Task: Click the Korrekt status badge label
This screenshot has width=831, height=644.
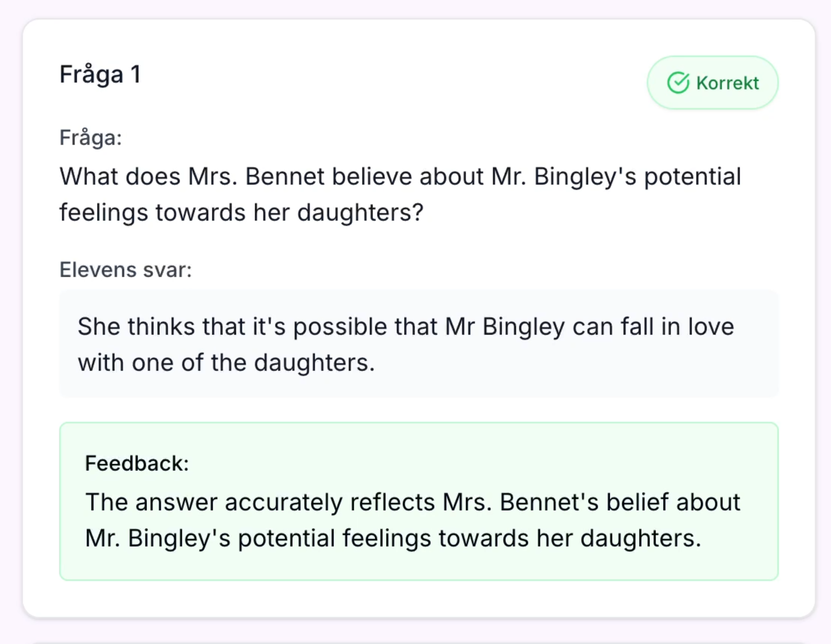Action: pos(727,83)
